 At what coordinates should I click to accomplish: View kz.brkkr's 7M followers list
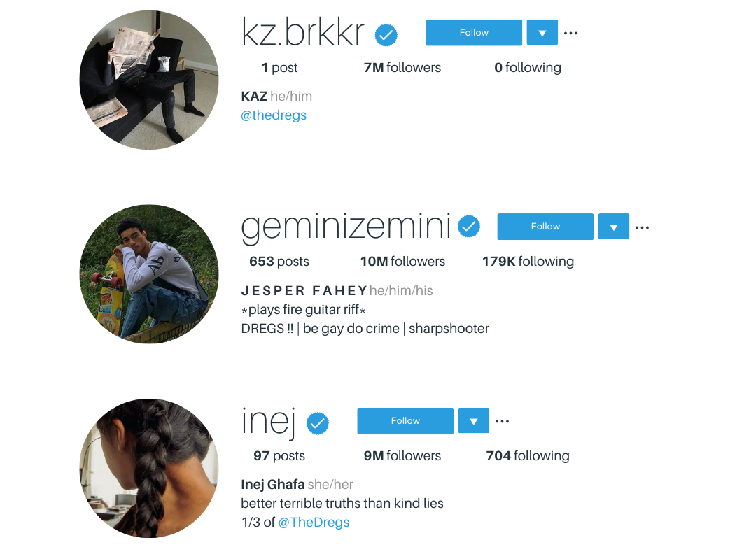402,67
